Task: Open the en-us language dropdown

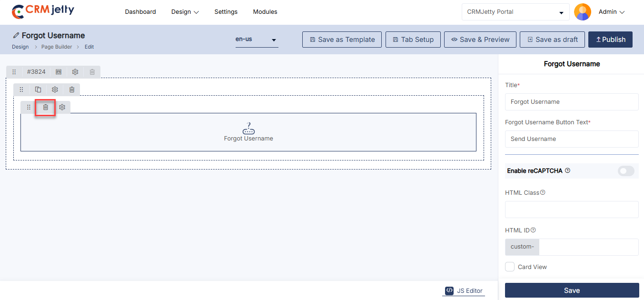Action: click(257, 40)
